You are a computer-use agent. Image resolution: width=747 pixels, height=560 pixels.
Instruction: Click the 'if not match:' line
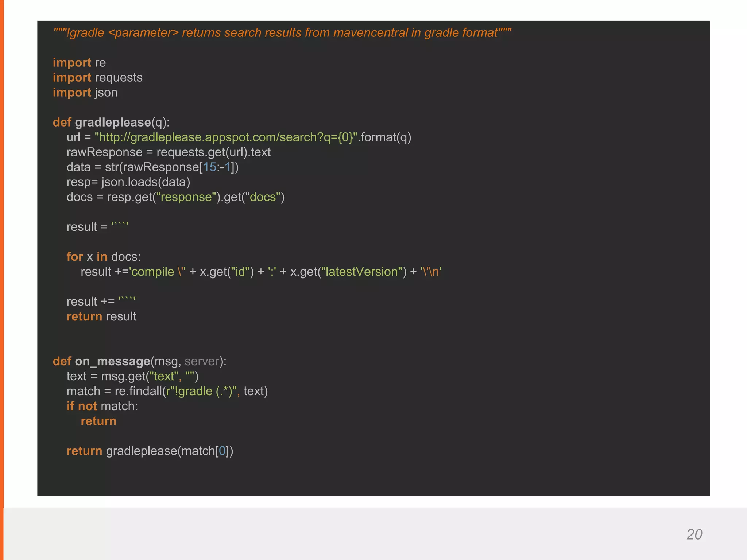[102, 406]
